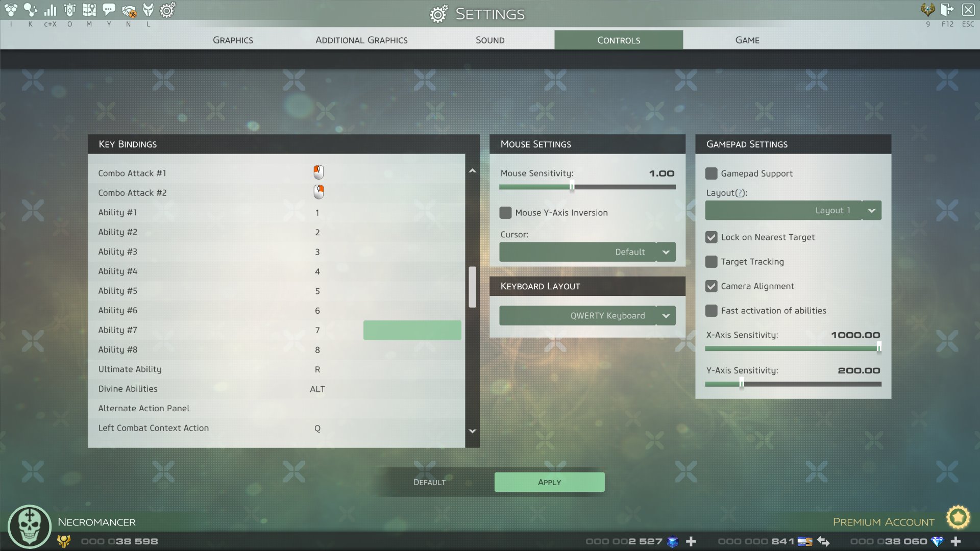The width and height of the screenshot is (980, 551).
Task: Click key binding 1 for Ability #1
Action: coord(317,213)
